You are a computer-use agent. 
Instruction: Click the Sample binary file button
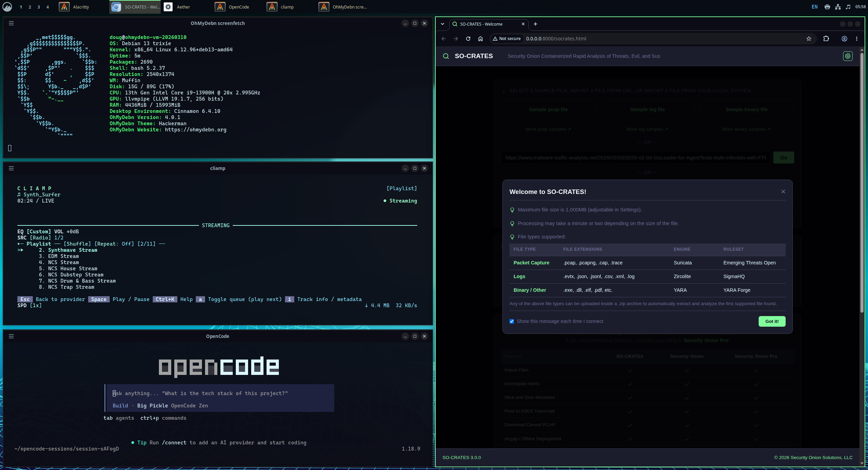tap(746, 109)
